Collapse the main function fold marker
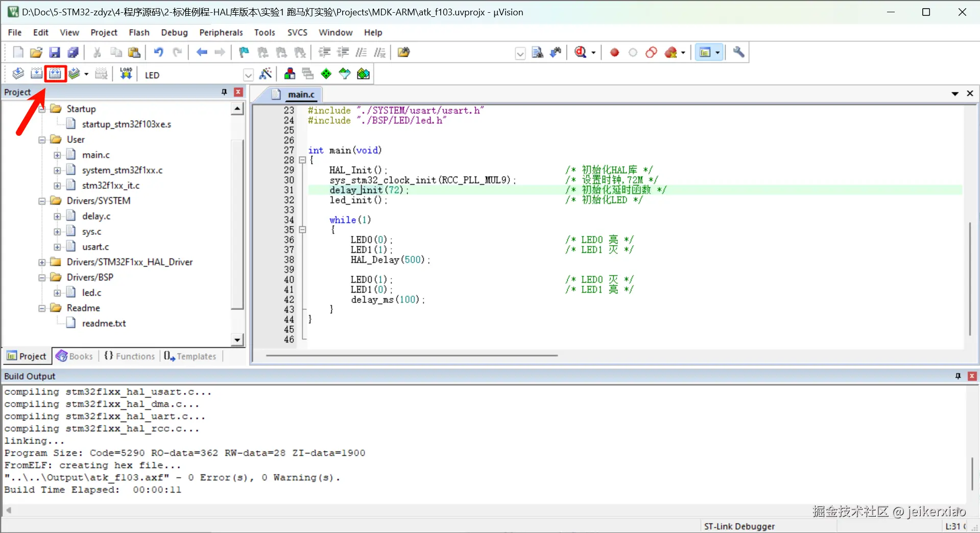 tap(302, 160)
